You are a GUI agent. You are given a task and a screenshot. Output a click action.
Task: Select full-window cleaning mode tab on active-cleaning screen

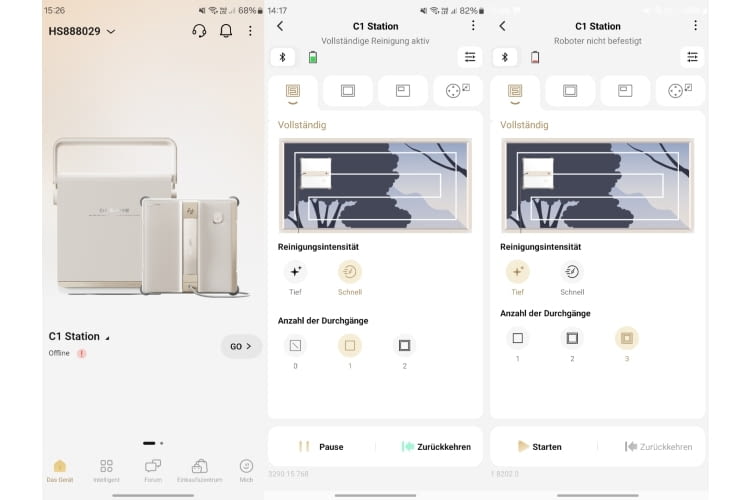[293, 91]
